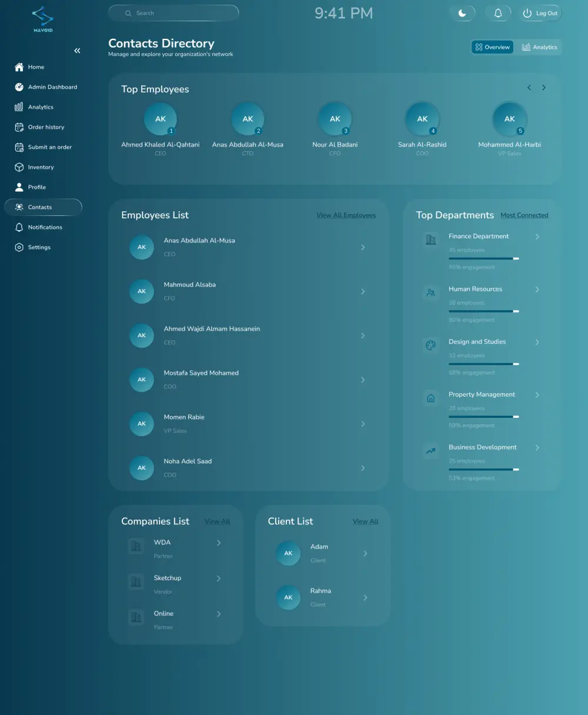Click the Inventory icon in the sidebar
This screenshot has width=588, height=715.
tap(19, 167)
